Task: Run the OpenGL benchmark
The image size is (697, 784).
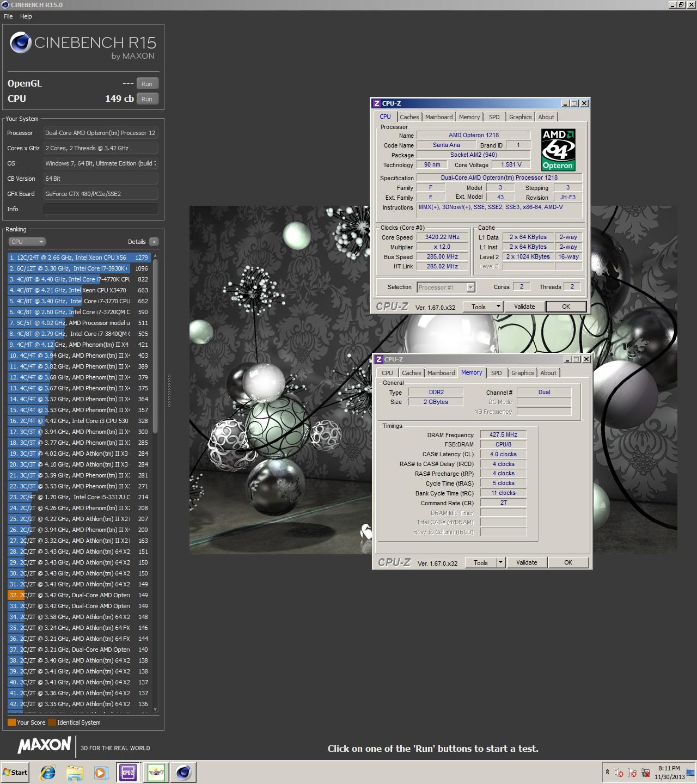Action: coord(147,84)
